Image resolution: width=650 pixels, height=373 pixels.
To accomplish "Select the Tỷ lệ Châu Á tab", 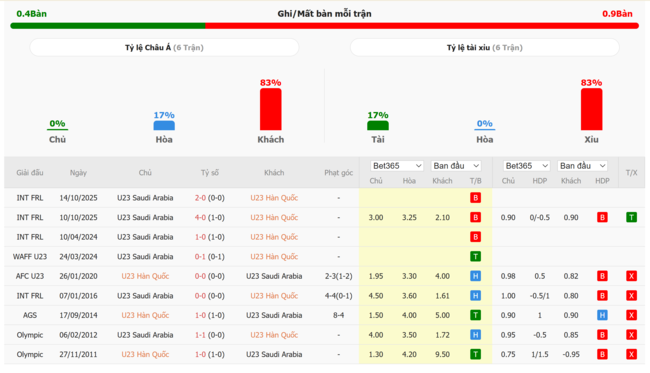I will pos(164,48).
